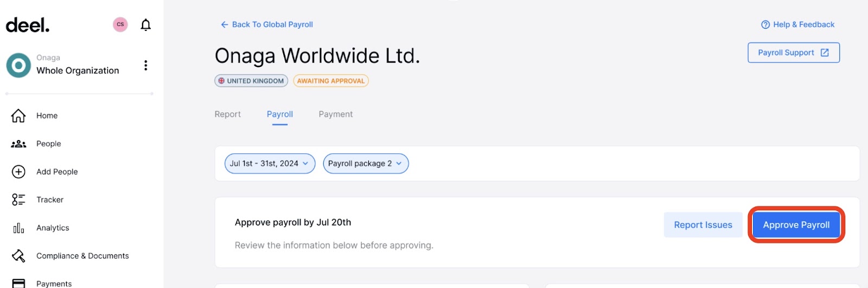Screen dimensions: 868x288
Task: Click the deel logo
Action: (28, 25)
